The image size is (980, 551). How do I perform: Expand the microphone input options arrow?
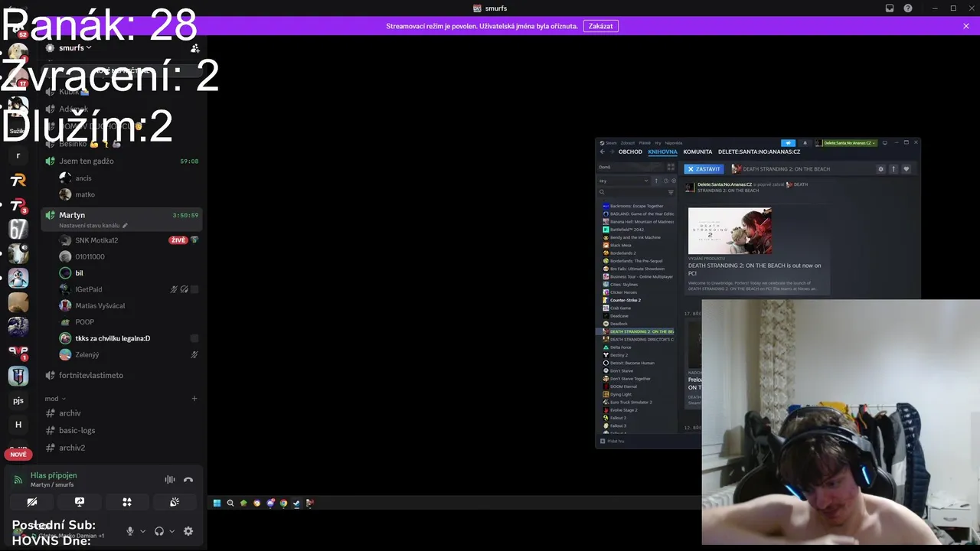pos(142,531)
